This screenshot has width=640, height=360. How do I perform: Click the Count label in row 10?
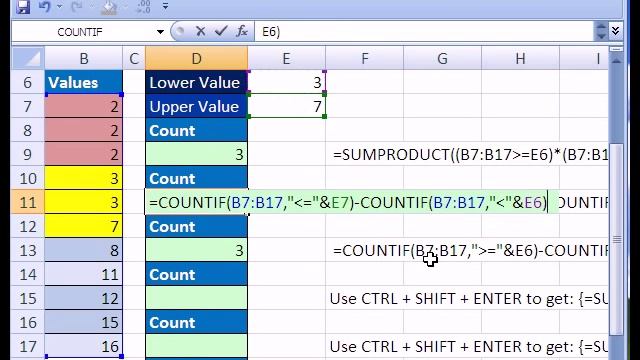point(196,178)
